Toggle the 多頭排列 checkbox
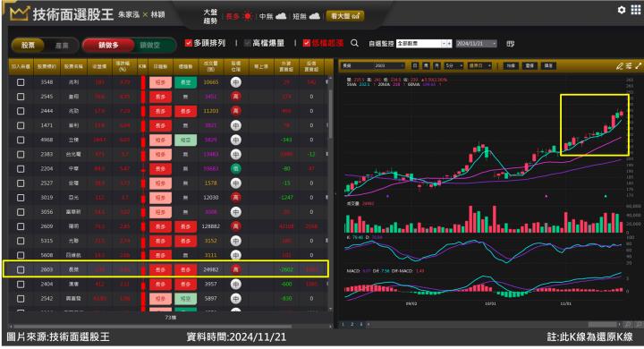Image resolution: width=644 pixels, height=349 pixels. coord(189,43)
